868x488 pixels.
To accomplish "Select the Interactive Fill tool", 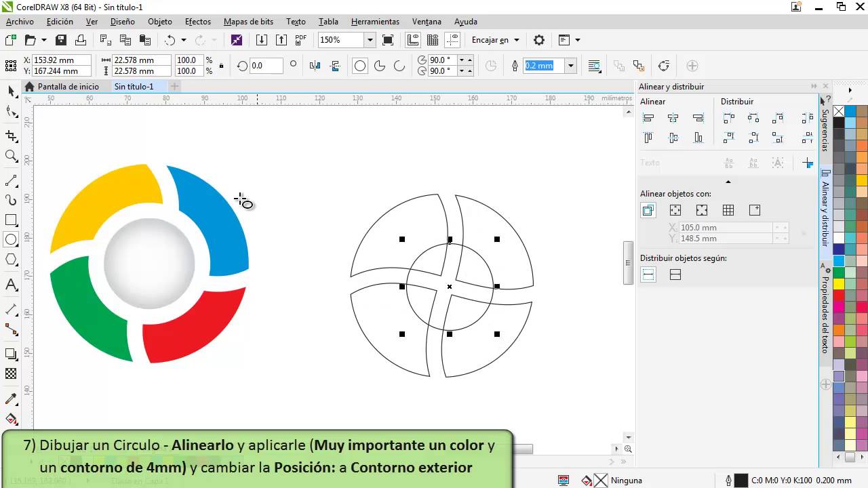I will [x=11, y=419].
